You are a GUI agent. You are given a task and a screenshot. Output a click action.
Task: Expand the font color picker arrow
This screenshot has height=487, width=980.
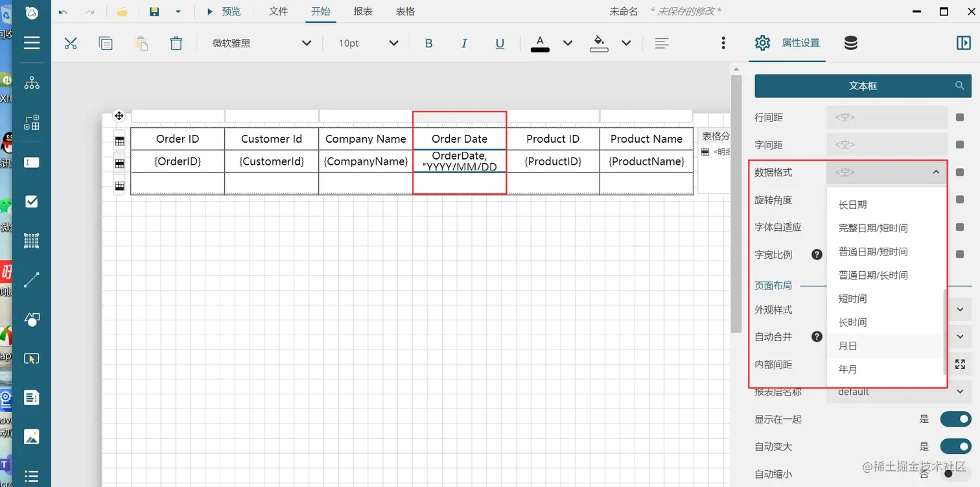point(568,43)
